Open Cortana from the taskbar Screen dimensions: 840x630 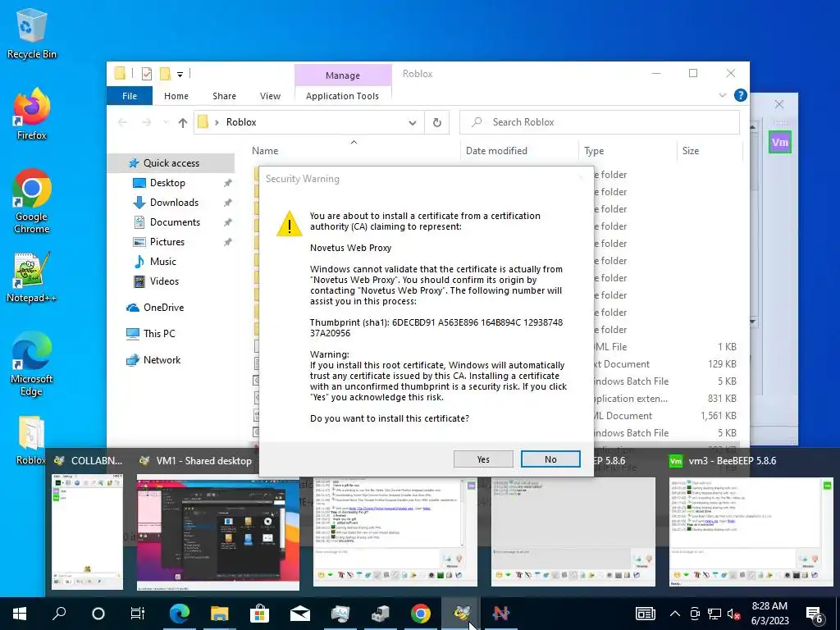point(98,614)
